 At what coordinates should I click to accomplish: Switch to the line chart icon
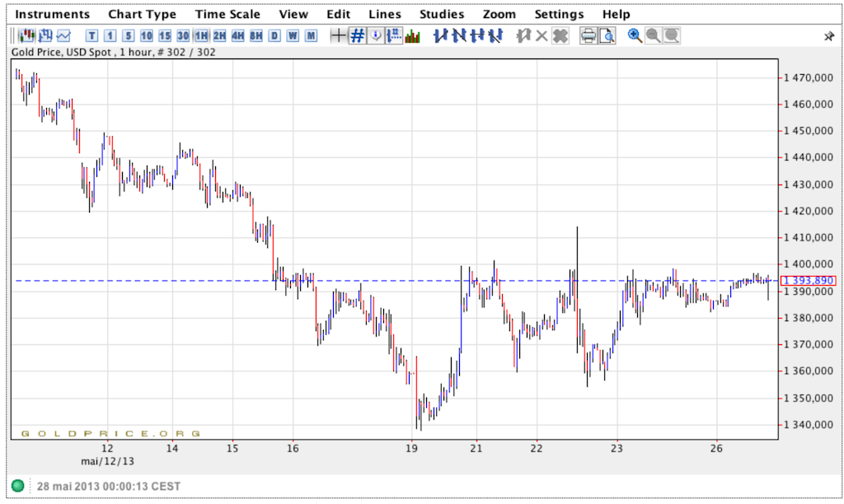pos(63,35)
